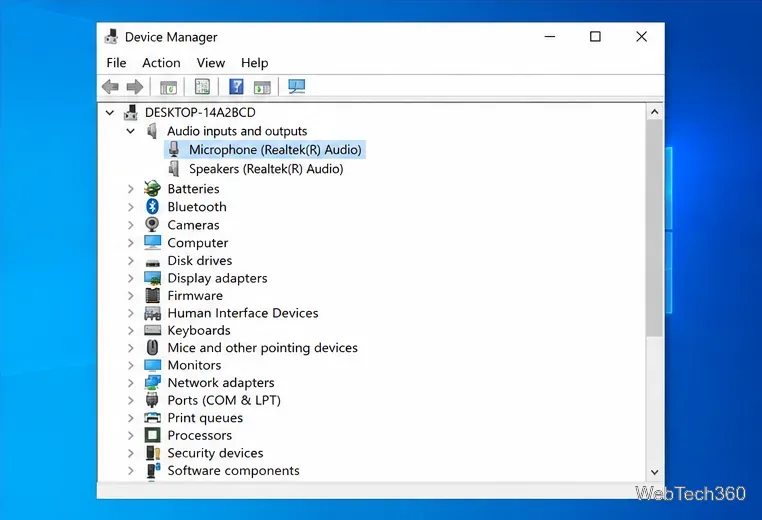Click the Cameras webcam icon
Screen dimensions: 762x520
coord(153,225)
